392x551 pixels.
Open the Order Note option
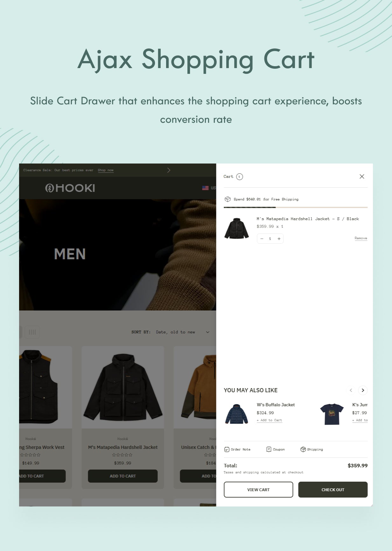pyautogui.click(x=237, y=450)
